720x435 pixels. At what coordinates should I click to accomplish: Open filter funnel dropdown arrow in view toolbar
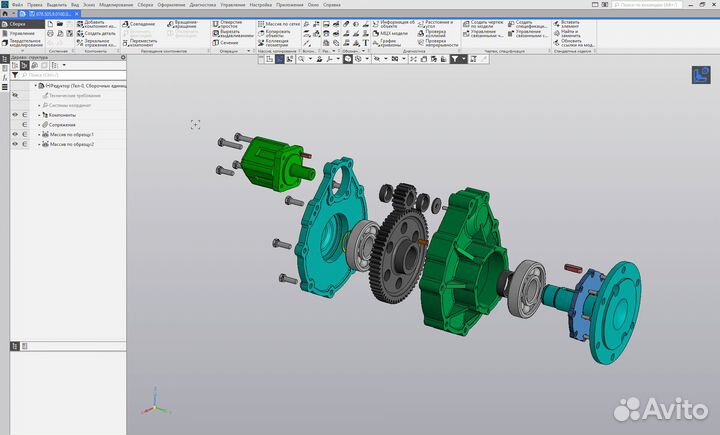463,59
